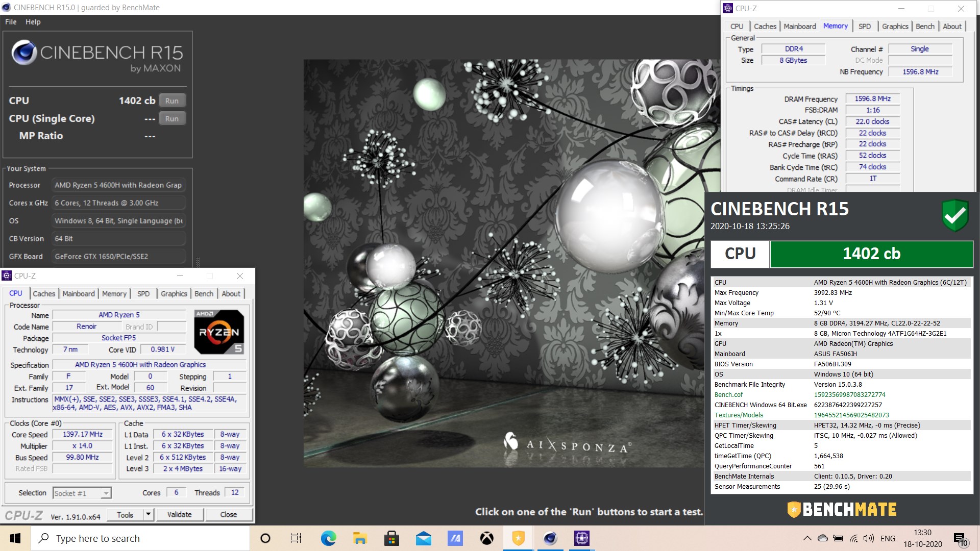The height and width of the screenshot is (551, 980).
Task: Switch to BenchMate taskbar icon
Action: [x=518, y=538]
